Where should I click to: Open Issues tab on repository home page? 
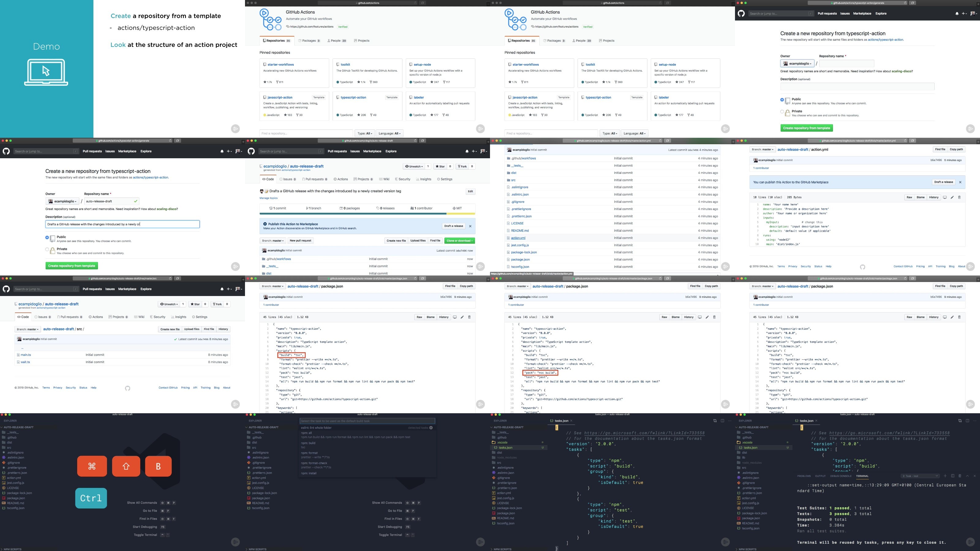[288, 179]
